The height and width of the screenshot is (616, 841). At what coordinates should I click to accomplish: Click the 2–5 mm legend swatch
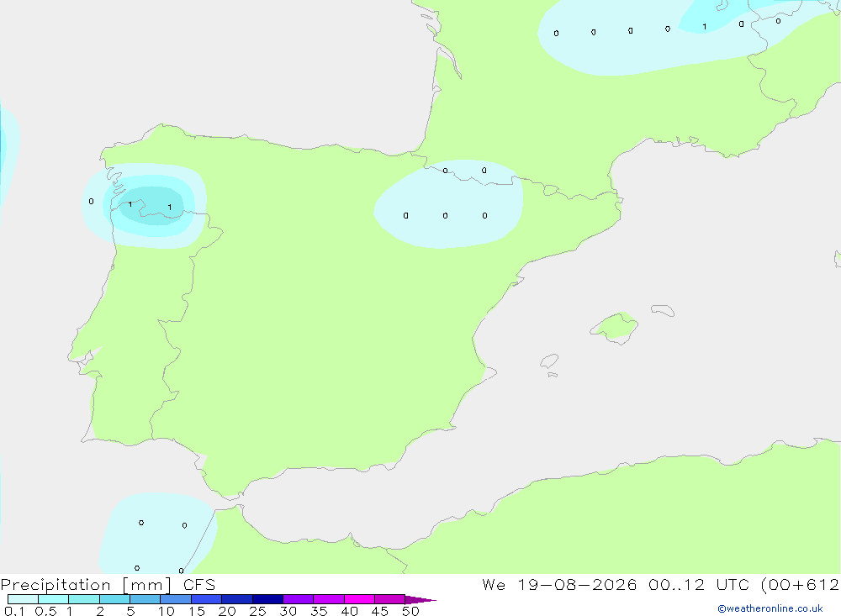coord(114,599)
